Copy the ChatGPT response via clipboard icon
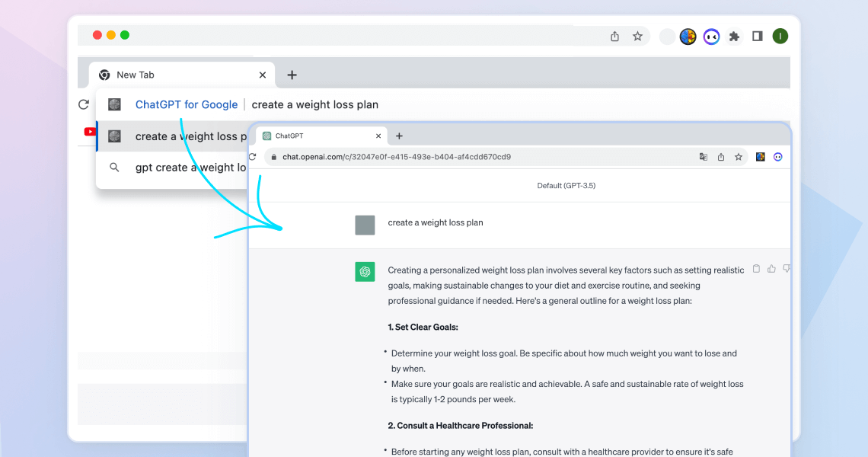The height and width of the screenshot is (457, 868). pyautogui.click(x=756, y=268)
